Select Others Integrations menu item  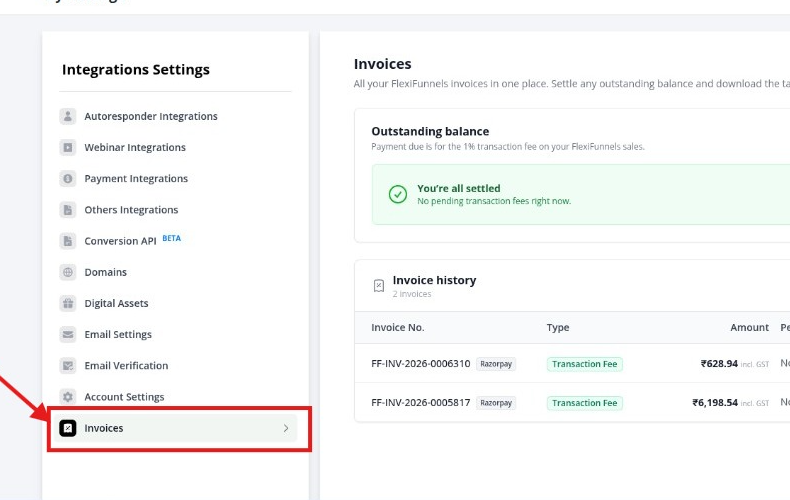tap(131, 210)
